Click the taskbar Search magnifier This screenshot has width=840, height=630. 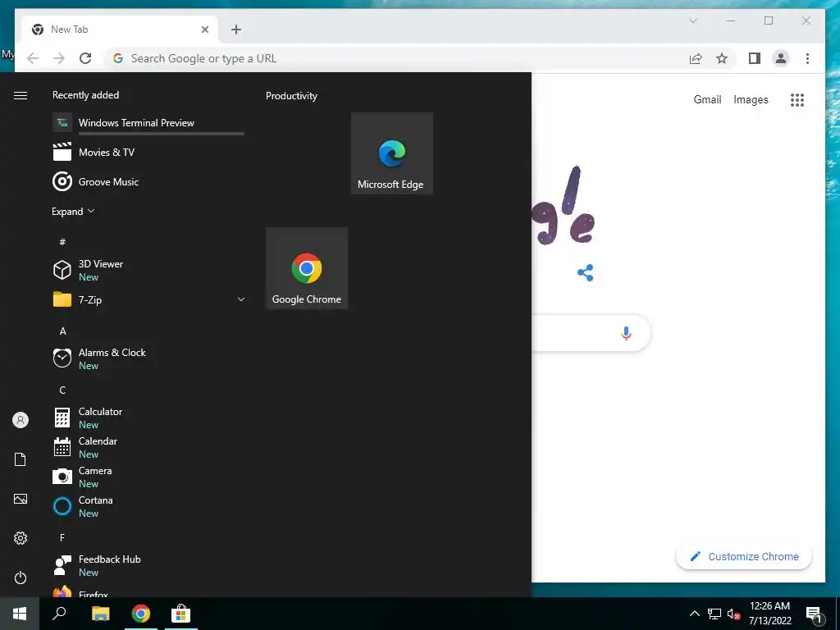(x=59, y=614)
